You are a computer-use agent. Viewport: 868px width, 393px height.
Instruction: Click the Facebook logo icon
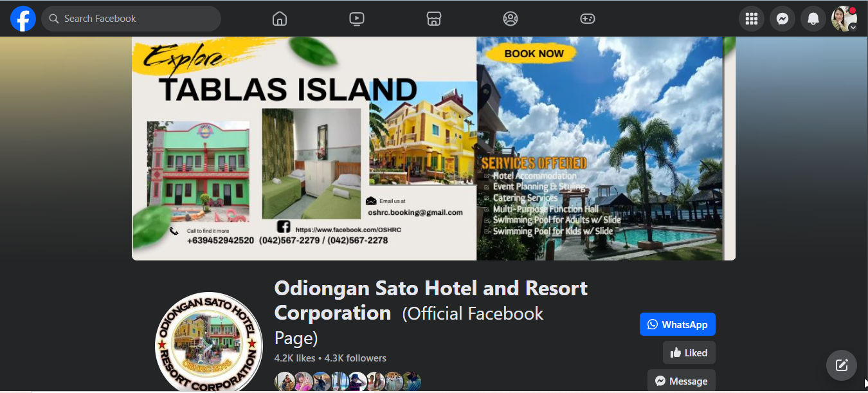23,19
